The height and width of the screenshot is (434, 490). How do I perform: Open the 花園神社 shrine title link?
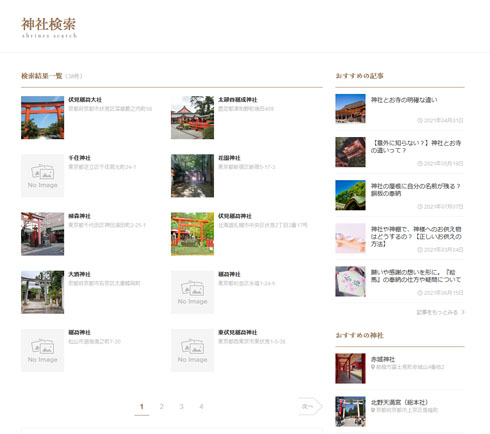[229, 158]
